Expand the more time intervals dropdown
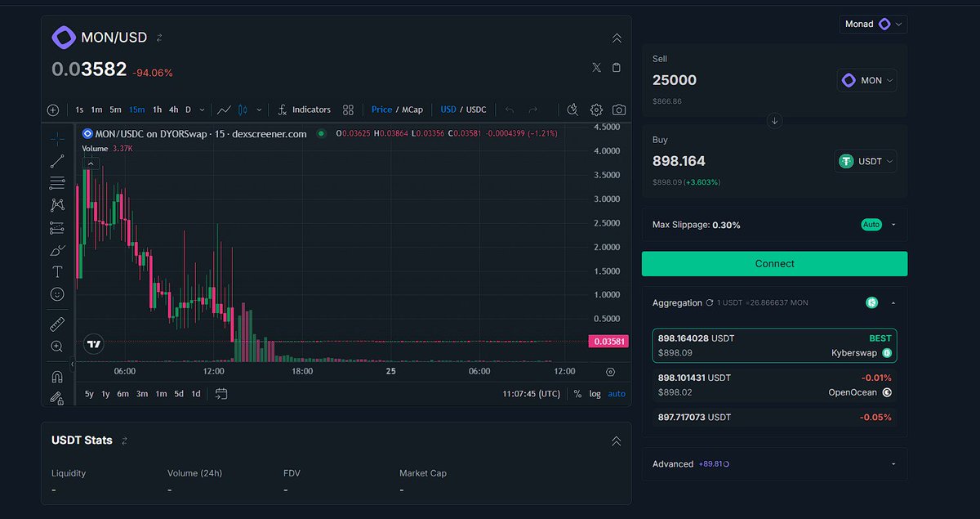Screen dimensions: 980x519 202,110
